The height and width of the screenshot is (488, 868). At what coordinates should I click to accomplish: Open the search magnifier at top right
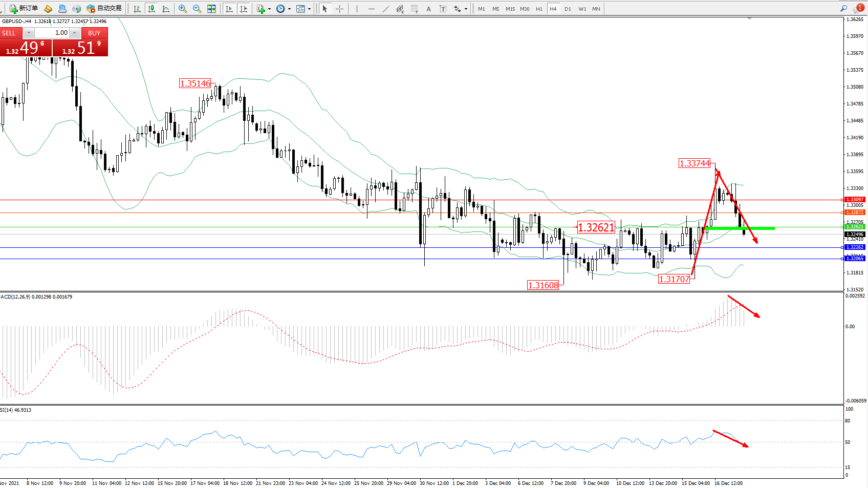[x=843, y=8]
